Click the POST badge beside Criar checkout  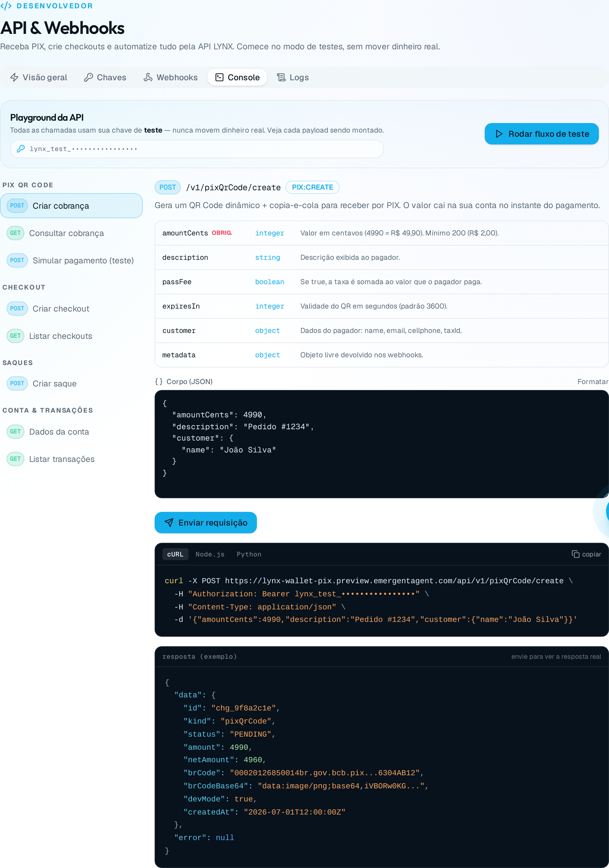point(17,309)
